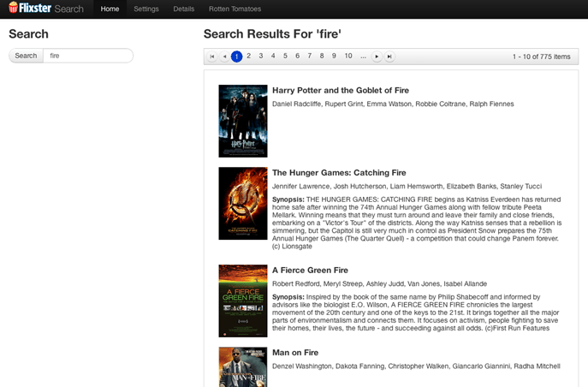Click 'The Hunger Games: Catching Fire' title
This screenshot has height=387, width=588.
coord(339,173)
